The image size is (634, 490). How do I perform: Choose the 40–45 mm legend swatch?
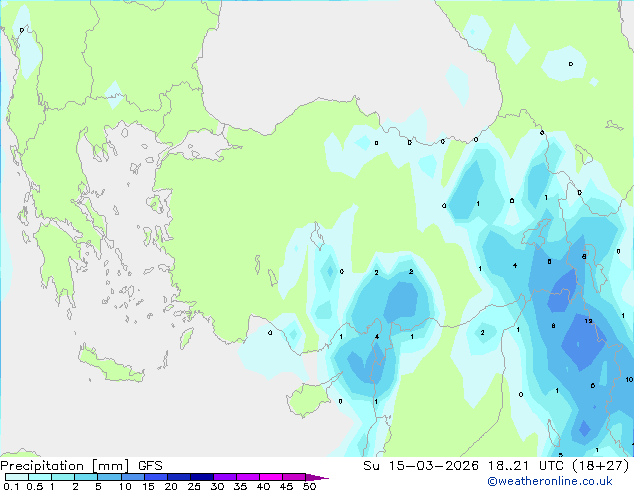point(271,477)
